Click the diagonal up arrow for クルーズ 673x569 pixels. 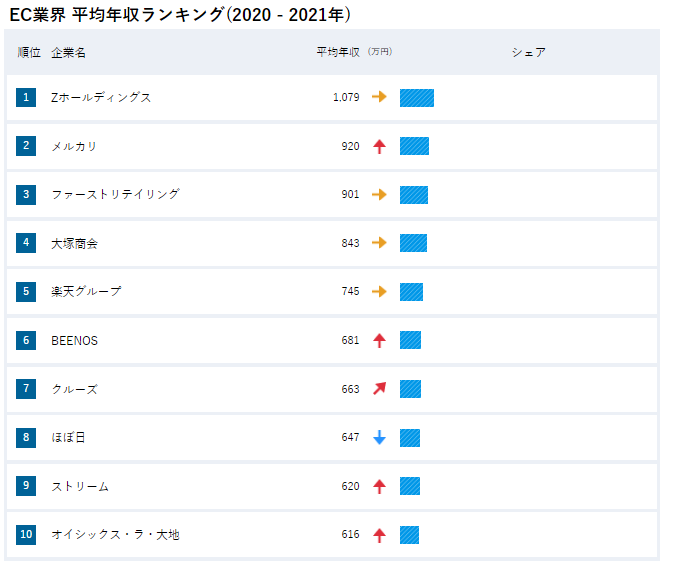(x=379, y=388)
